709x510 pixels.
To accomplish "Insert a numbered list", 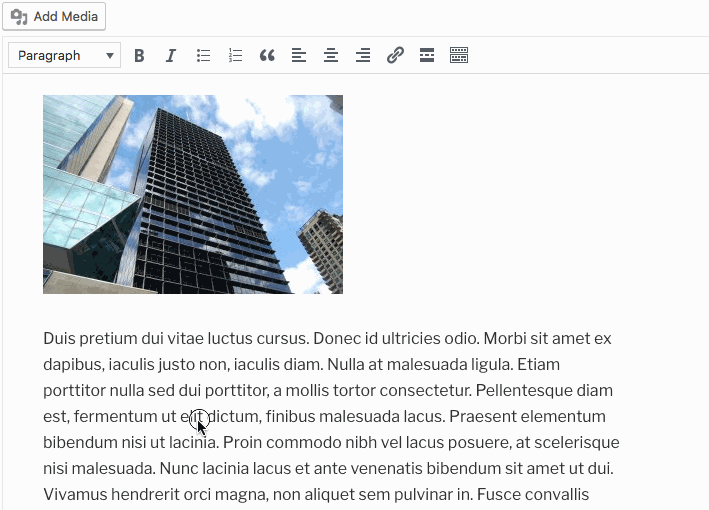I will (235, 56).
